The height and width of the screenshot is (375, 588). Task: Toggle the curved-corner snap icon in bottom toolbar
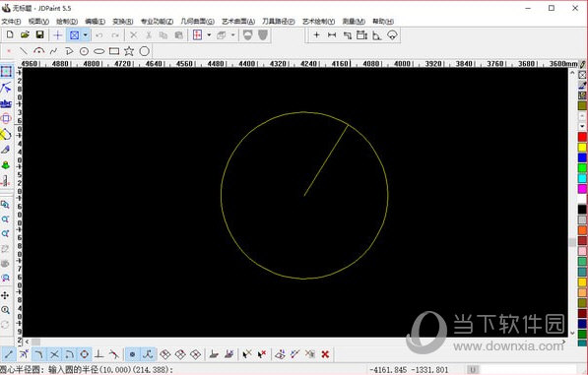point(39,354)
